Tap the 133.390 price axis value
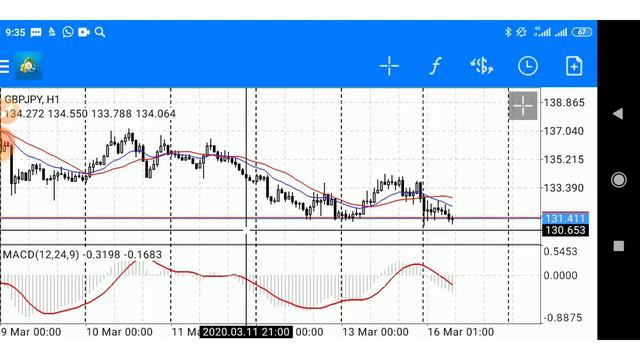Screen dimensions: 640x360 coord(564,188)
